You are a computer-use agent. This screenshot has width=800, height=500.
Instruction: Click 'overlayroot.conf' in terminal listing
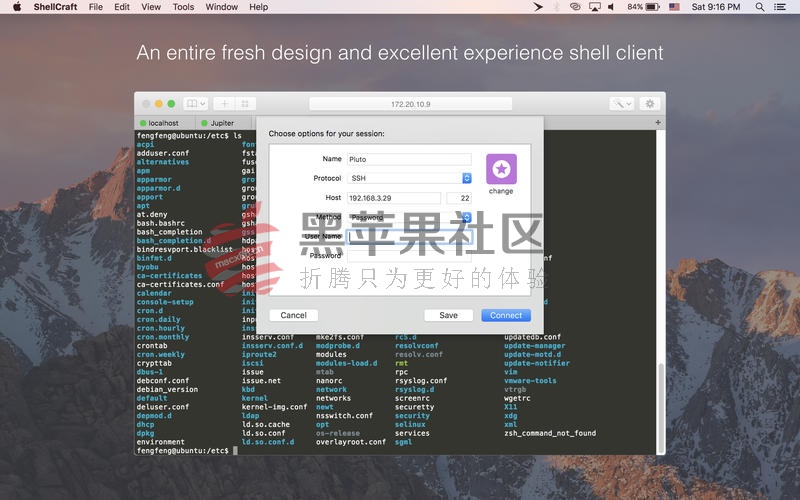click(x=351, y=442)
